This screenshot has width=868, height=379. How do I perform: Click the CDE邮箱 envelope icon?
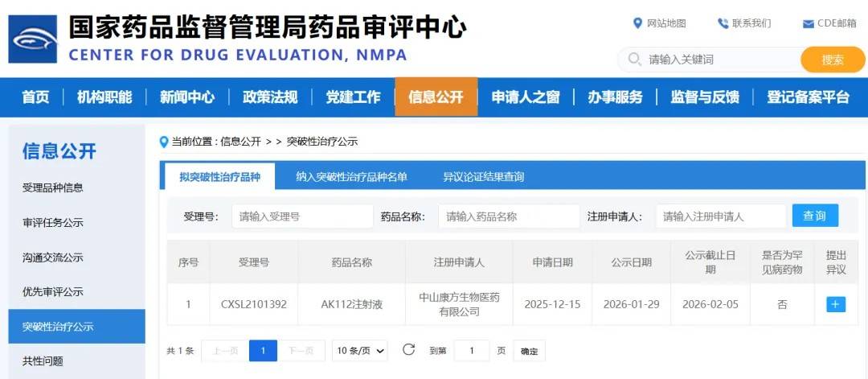(x=808, y=23)
